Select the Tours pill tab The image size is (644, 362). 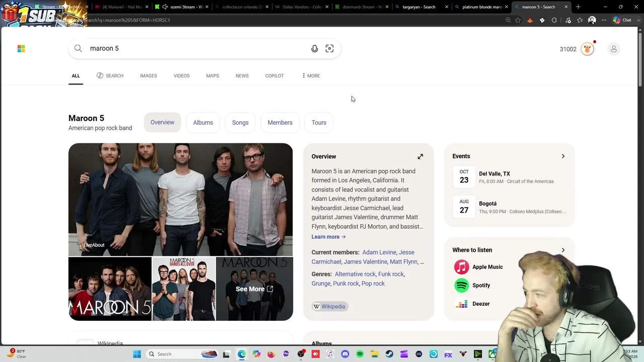tap(319, 123)
